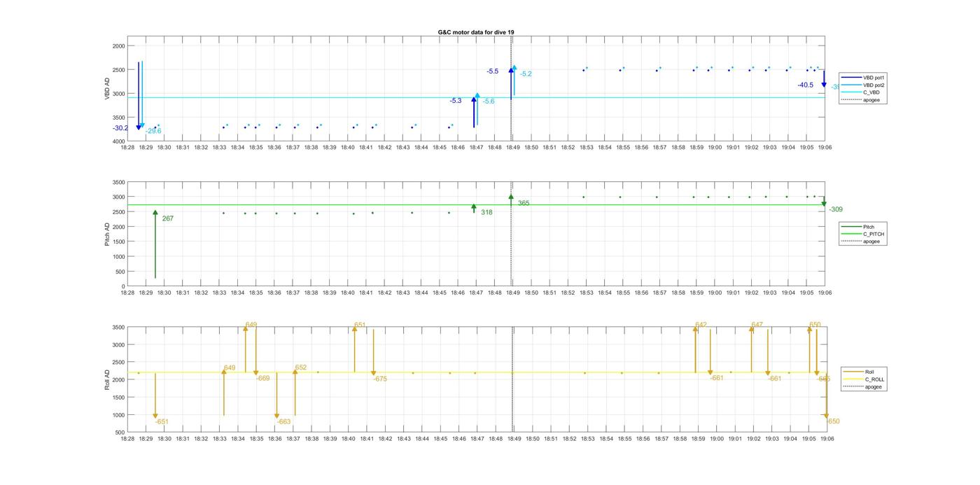Click the '4000' tick on the VBD axis

click(118, 141)
